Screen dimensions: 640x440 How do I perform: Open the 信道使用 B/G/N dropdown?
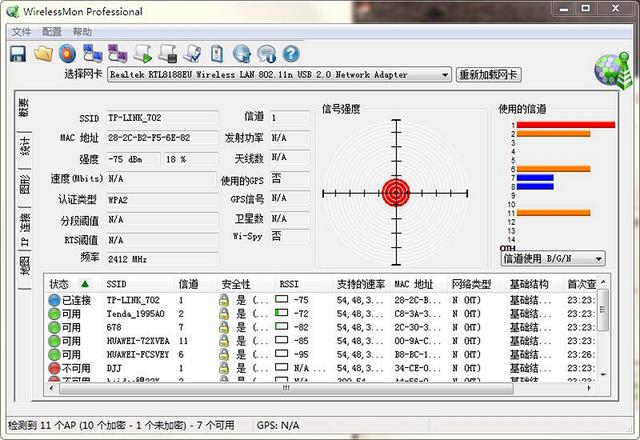(553, 259)
